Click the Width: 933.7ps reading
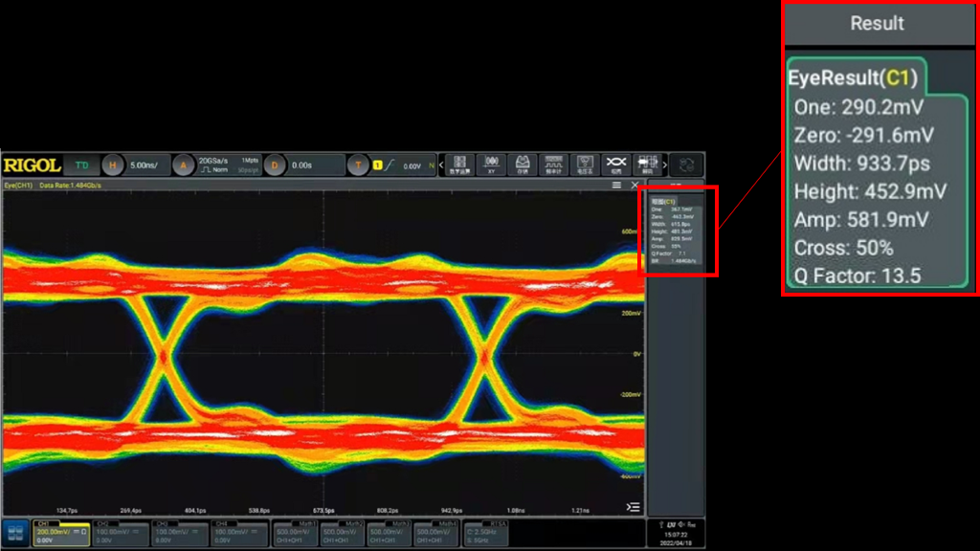 (x=862, y=164)
